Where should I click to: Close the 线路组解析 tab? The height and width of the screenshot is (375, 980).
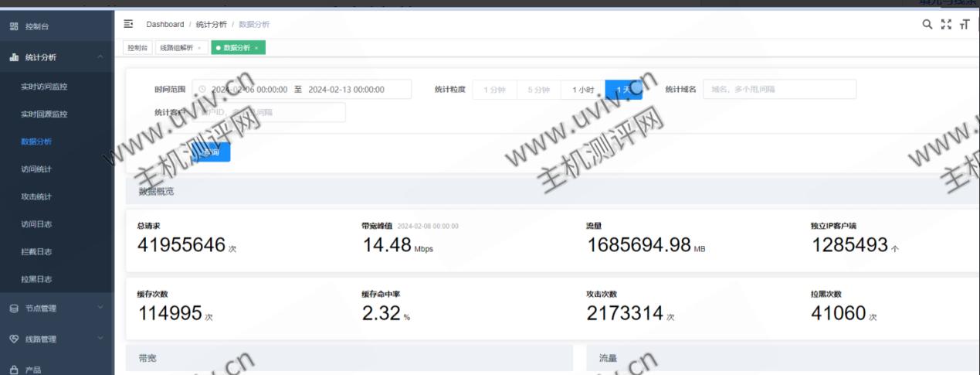[198, 48]
